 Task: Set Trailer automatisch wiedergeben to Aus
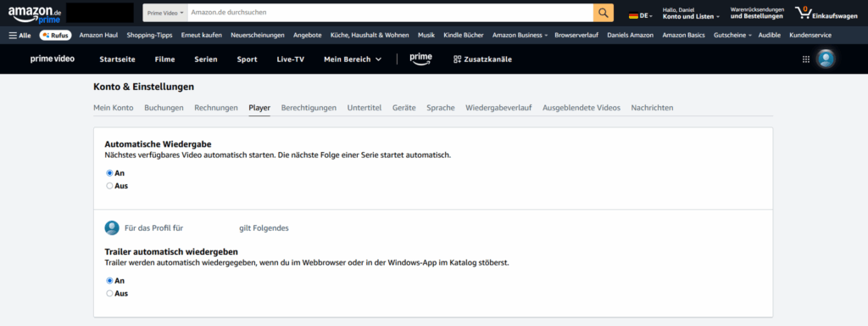pos(109,293)
